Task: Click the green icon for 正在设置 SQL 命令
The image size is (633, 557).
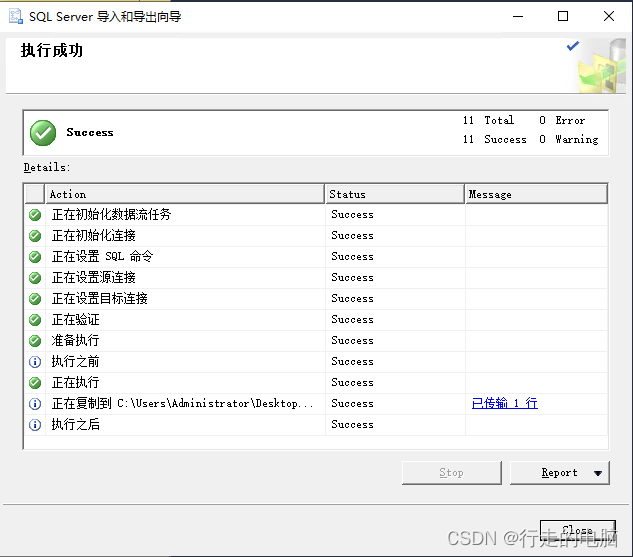Action: click(x=35, y=257)
